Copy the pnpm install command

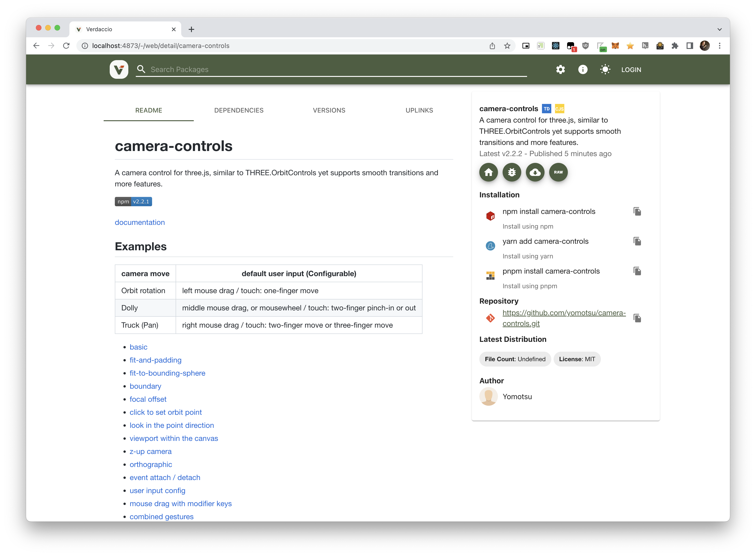(637, 271)
